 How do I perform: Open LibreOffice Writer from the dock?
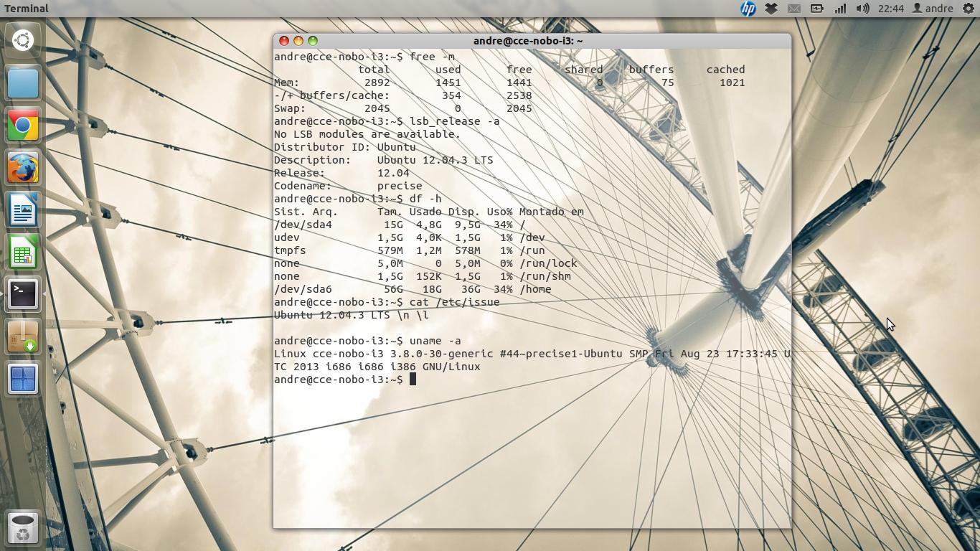pyautogui.click(x=23, y=210)
